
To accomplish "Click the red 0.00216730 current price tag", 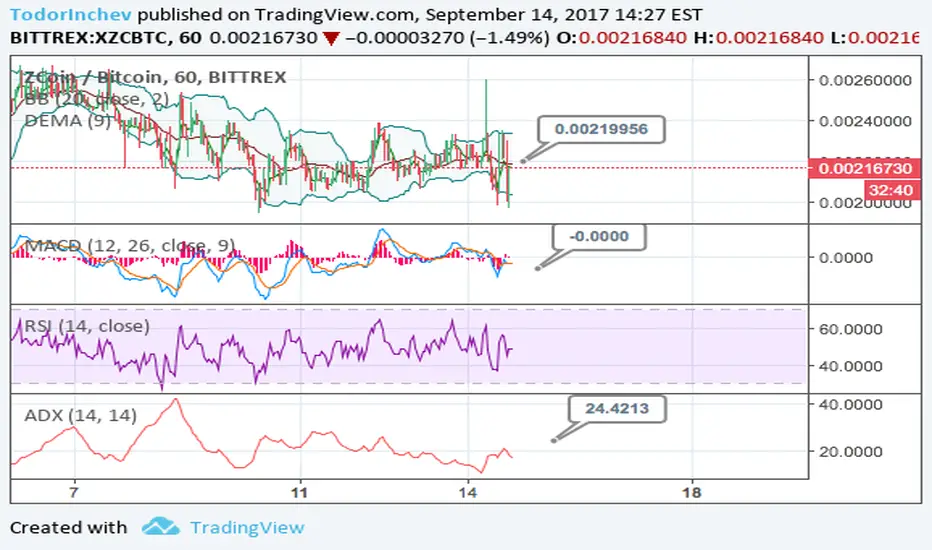I will pos(865,168).
